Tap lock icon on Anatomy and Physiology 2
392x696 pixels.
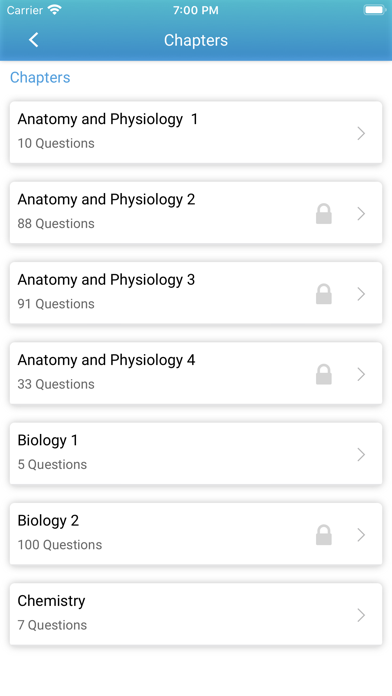pyautogui.click(x=324, y=214)
